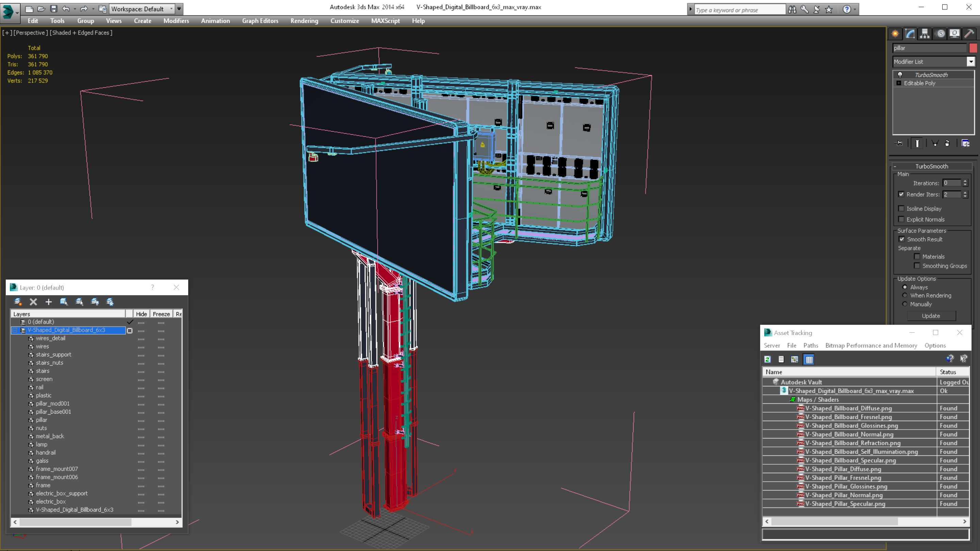This screenshot has width=980, height=551.
Task: Toggle TurboSmooth modifier lightbulb
Action: point(900,74)
